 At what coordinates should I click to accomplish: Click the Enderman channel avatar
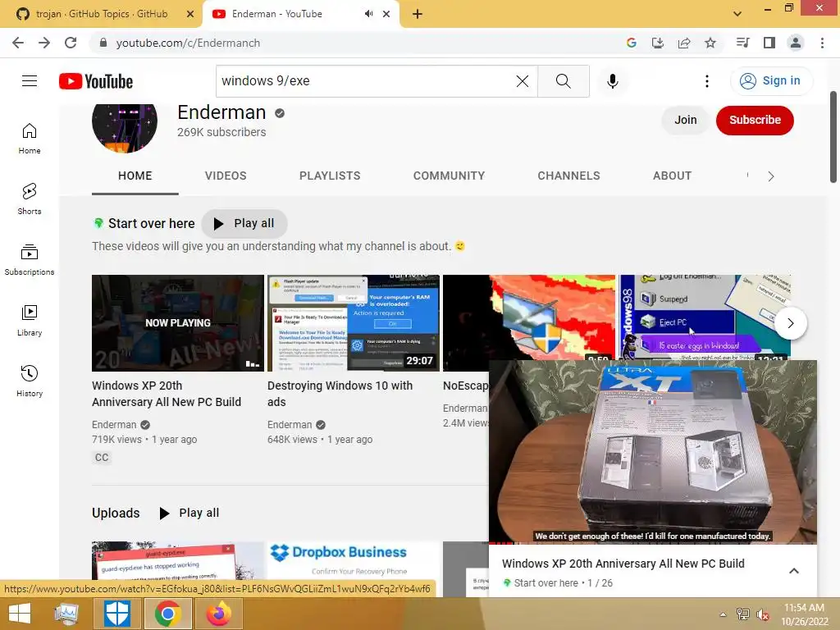[125, 126]
